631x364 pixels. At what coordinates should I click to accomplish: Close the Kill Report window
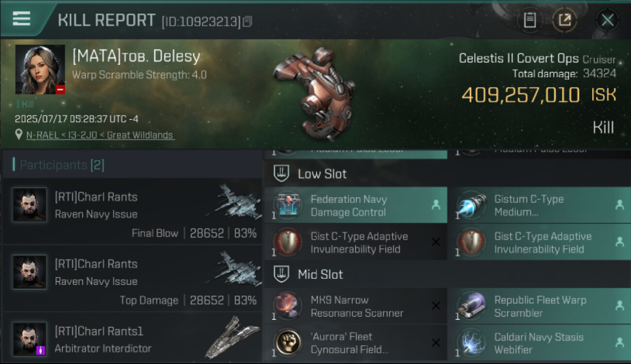coord(607,20)
